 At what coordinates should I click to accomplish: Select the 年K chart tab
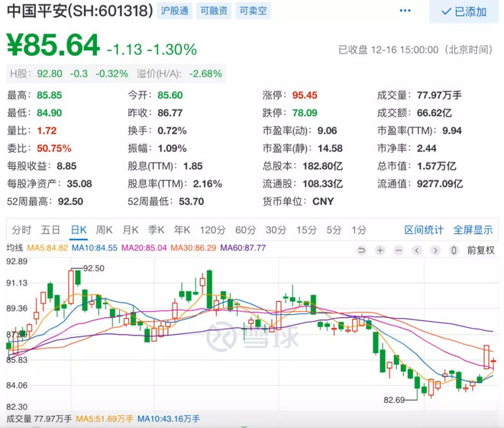(x=182, y=230)
